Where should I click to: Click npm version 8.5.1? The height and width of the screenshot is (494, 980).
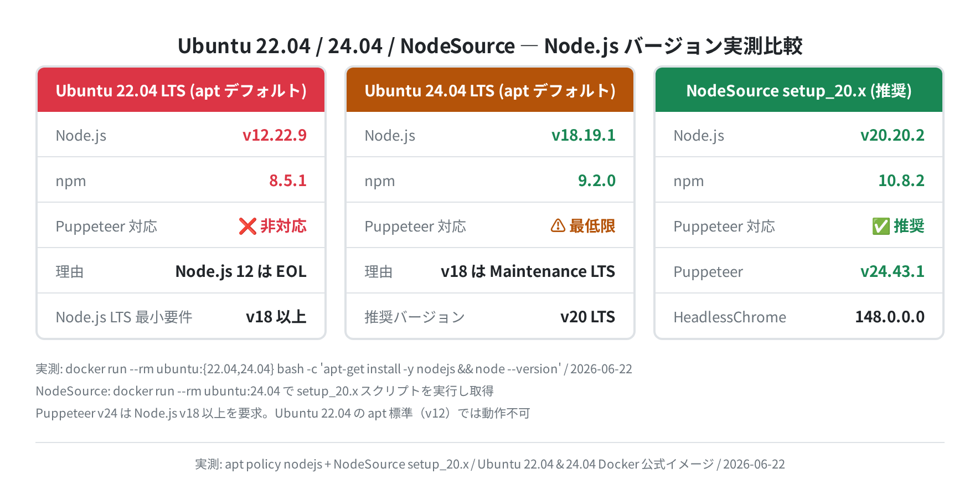pos(288,181)
